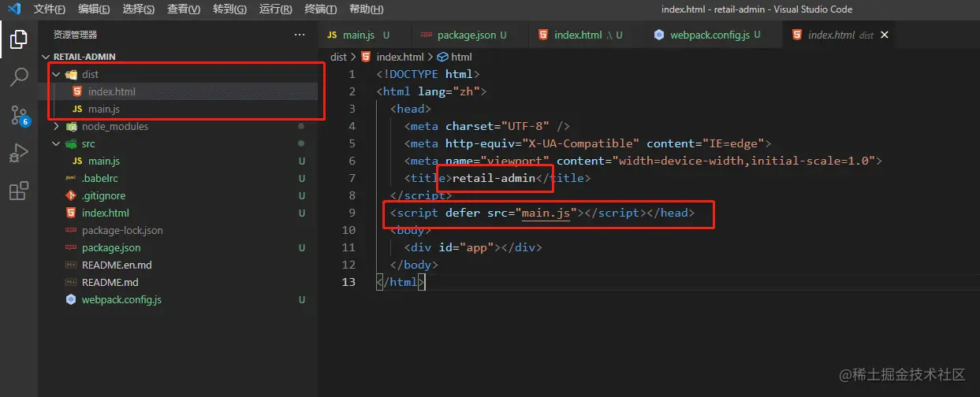The height and width of the screenshot is (397, 980).
Task: Click line number 9 in the gutter
Action: tap(352, 213)
